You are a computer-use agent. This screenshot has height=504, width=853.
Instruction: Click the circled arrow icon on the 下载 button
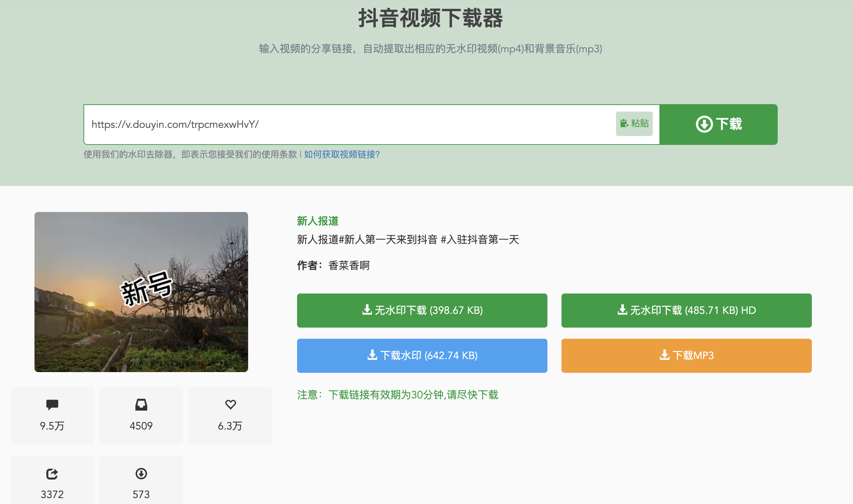tap(704, 124)
